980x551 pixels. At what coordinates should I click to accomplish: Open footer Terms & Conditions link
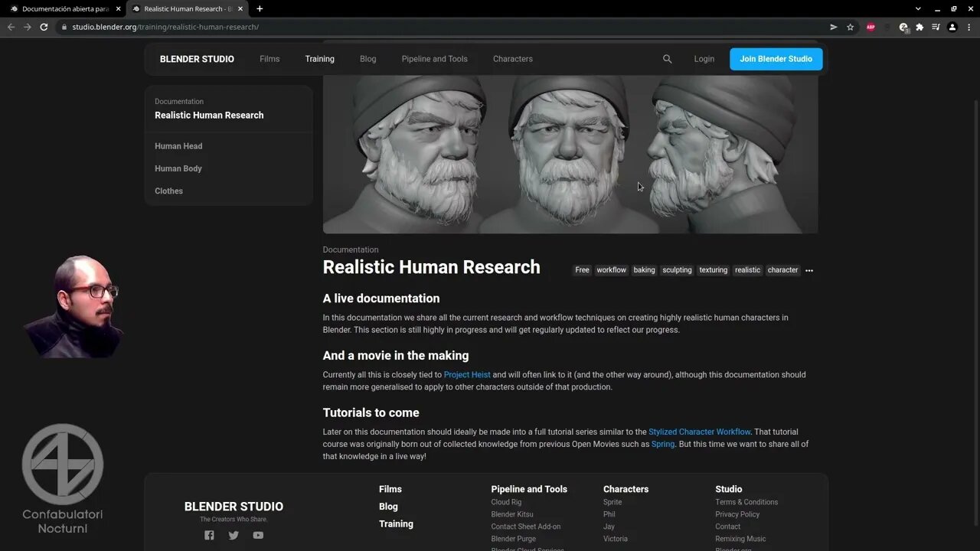coord(746,502)
